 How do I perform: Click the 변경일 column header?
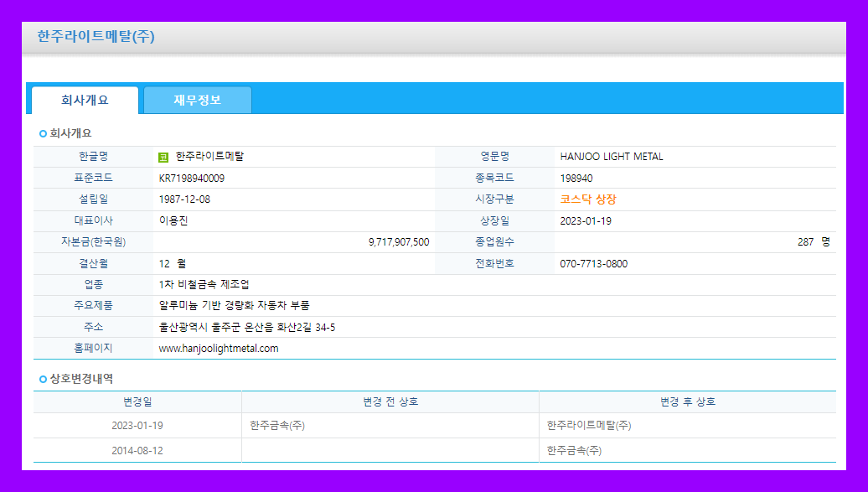pos(137,402)
